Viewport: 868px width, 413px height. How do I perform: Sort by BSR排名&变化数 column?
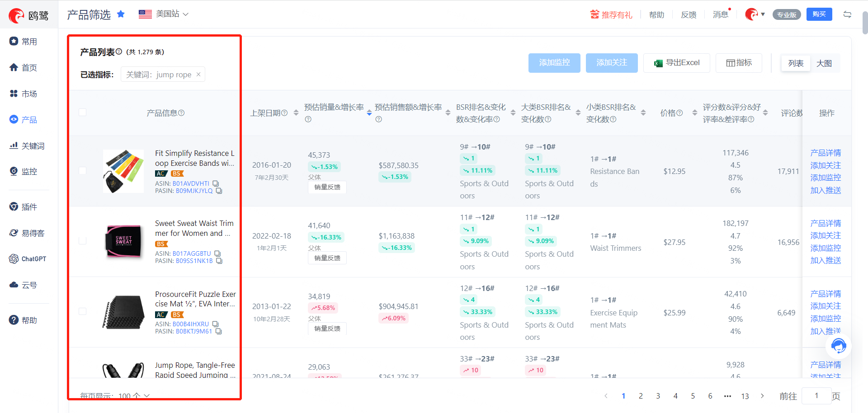pos(513,113)
